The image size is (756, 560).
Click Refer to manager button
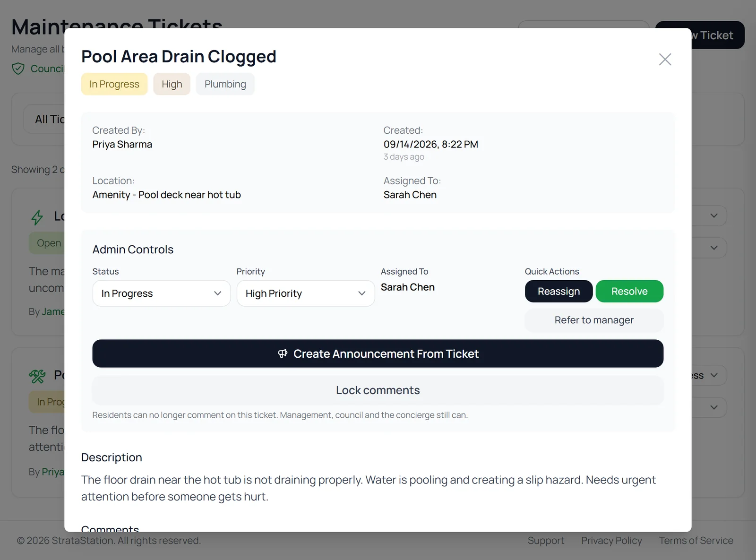tap(594, 320)
